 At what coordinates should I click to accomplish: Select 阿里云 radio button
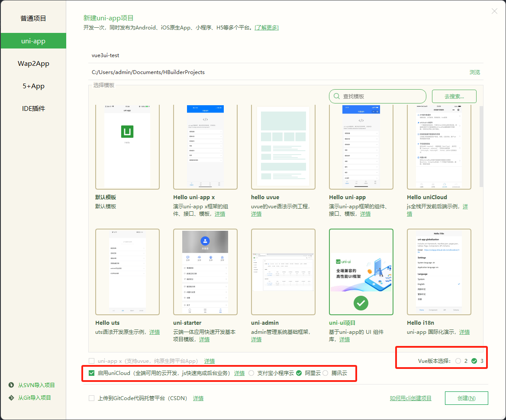299,373
